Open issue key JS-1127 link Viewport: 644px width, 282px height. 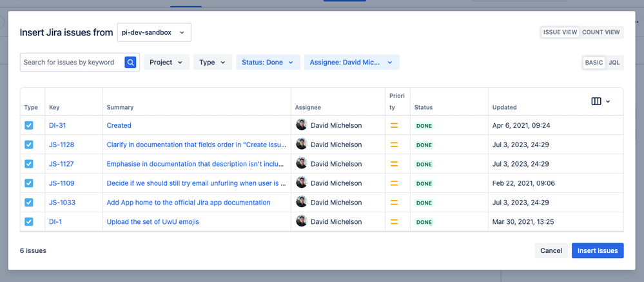(x=62, y=164)
